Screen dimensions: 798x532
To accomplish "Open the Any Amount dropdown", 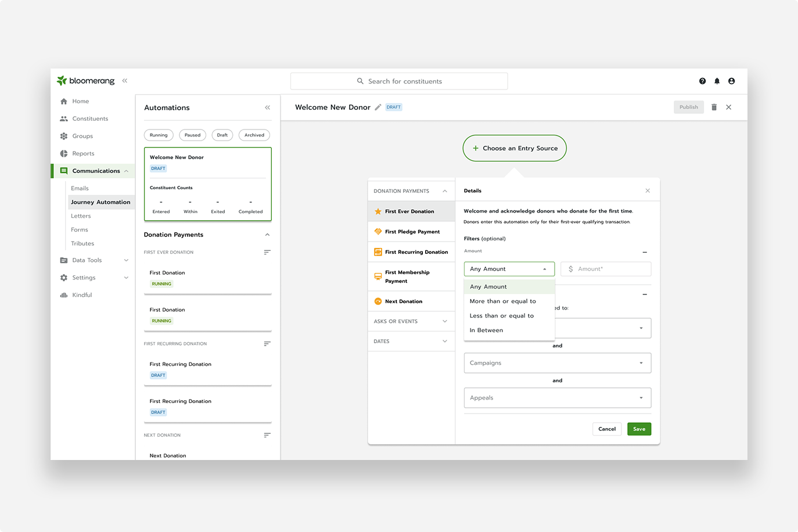I will [509, 269].
